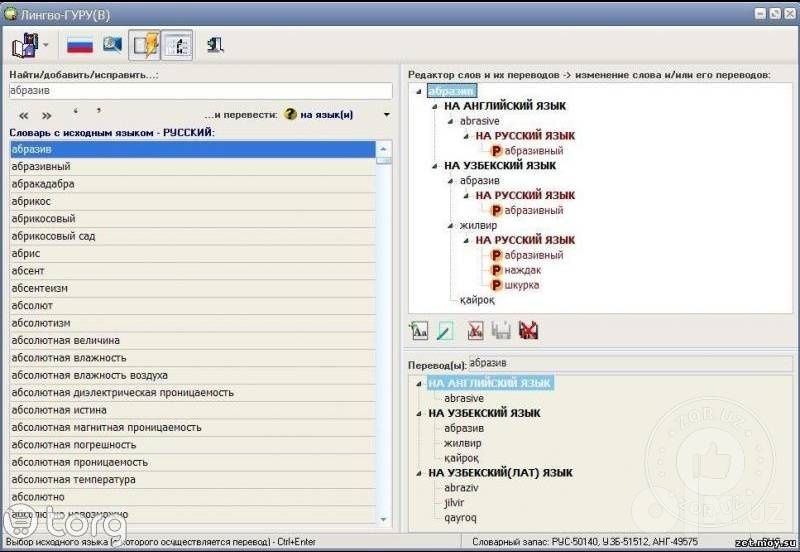The image size is (800, 552).
Task: Click the 'на язык(и)' label
Action: (x=327, y=115)
